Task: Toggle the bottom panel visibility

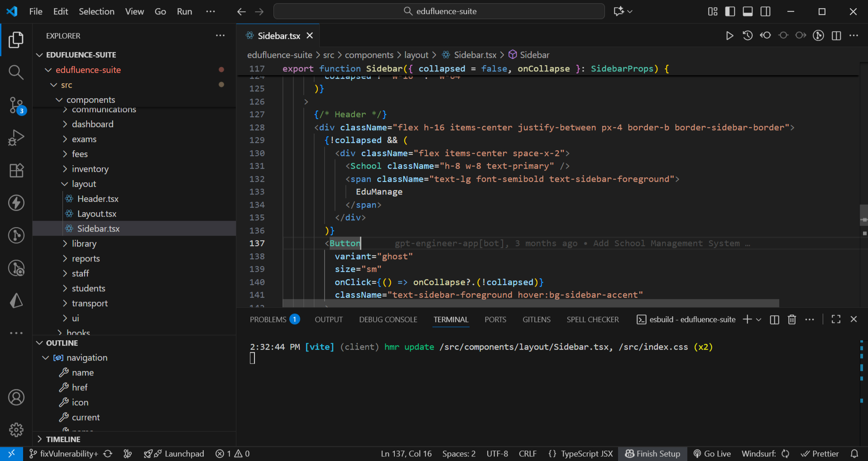Action: click(748, 11)
